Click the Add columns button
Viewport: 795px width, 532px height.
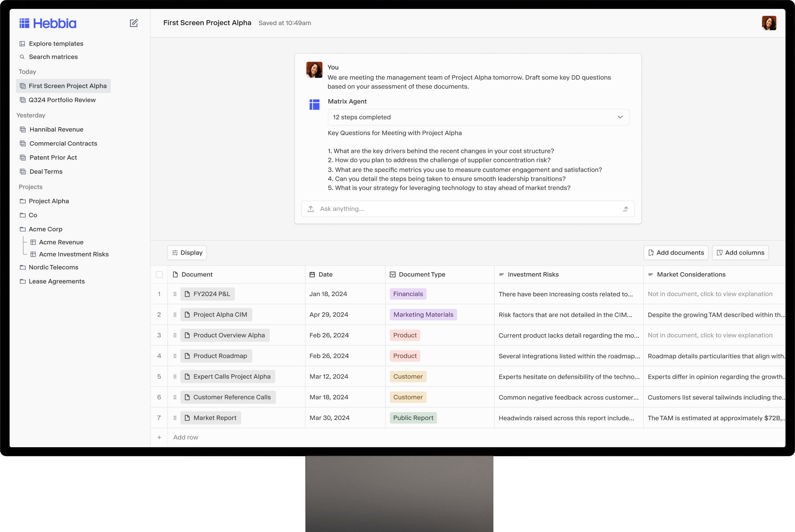[x=740, y=253]
